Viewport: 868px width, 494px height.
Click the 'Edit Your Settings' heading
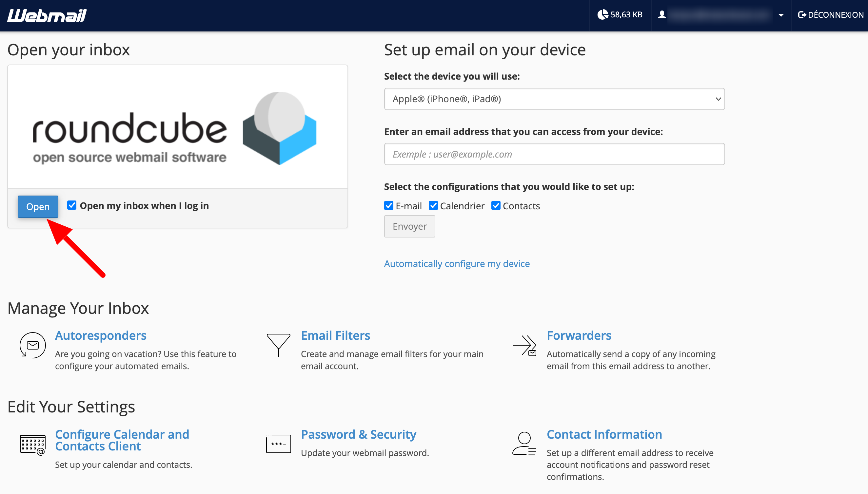point(71,407)
